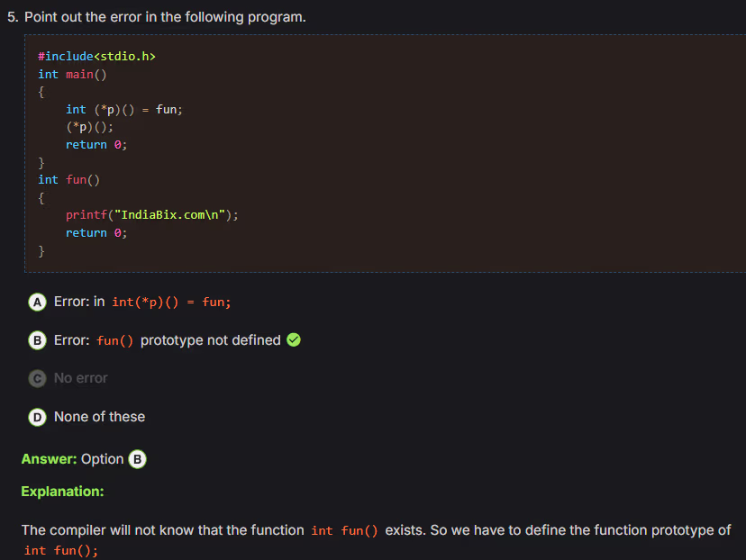This screenshot has width=746, height=560.
Task: Click the '#include<stdio.h>' code line
Action: (96, 56)
